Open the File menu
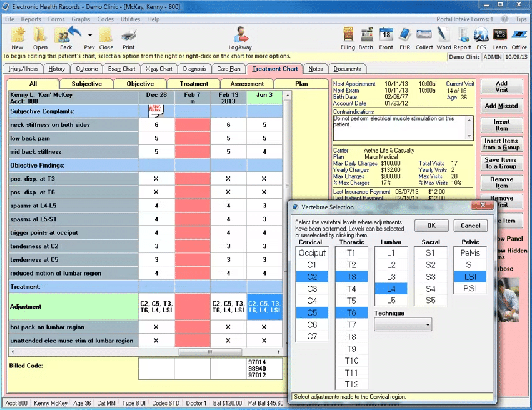Screen dimensions: 532x410 click(x=9, y=19)
